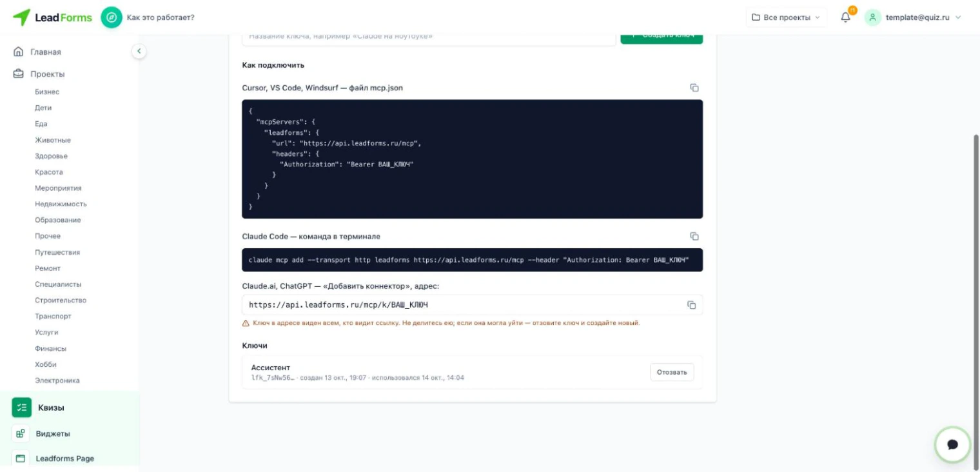
Task: Select the Здоровье project category
Action: (x=51, y=156)
